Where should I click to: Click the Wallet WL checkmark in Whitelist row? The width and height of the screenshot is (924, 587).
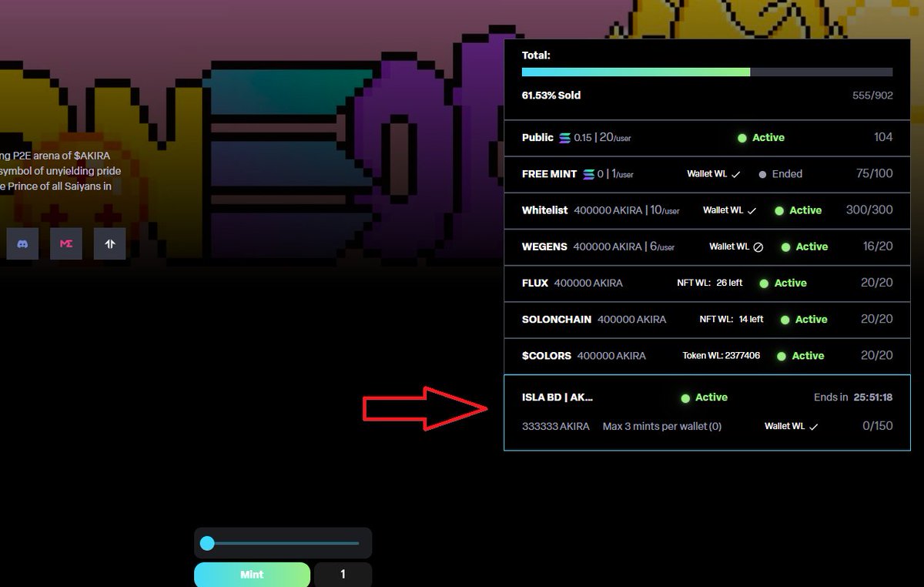(x=752, y=211)
